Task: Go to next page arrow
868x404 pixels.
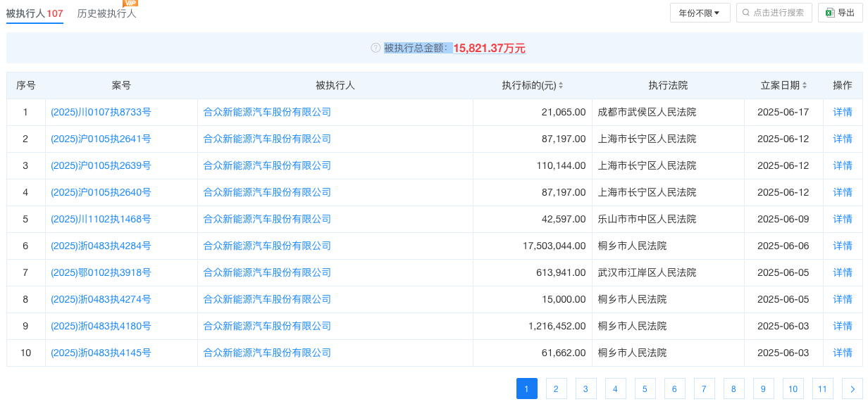Action: (x=852, y=389)
